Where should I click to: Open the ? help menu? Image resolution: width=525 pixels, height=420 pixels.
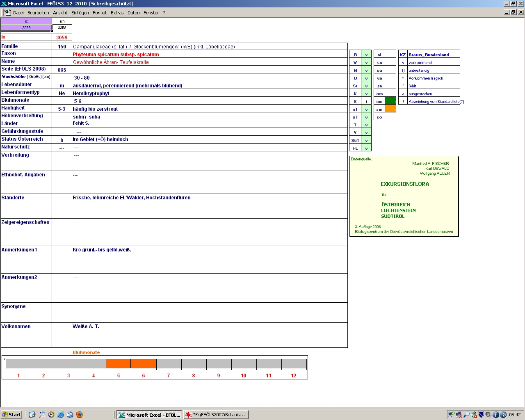click(x=164, y=13)
